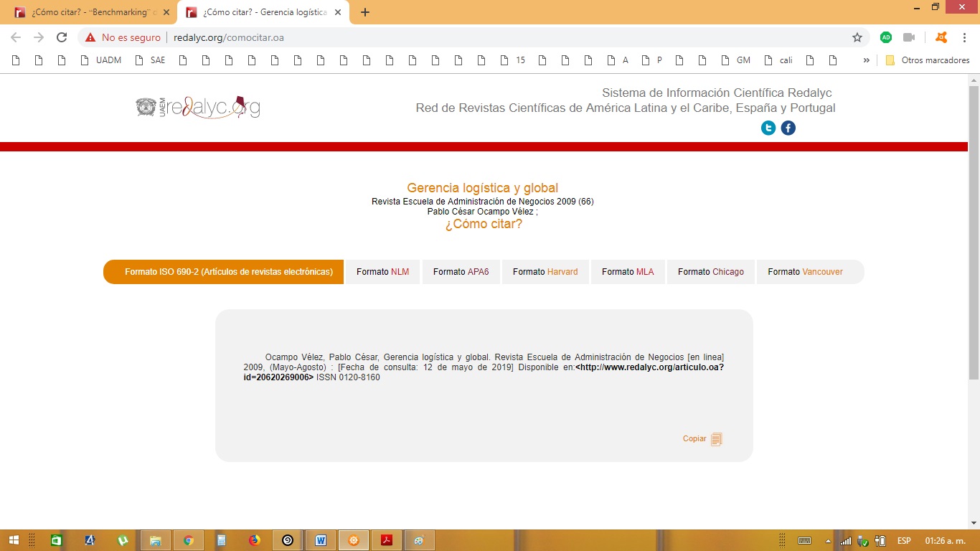The image size is (980, 551).
Task: Open the green AD AdBlock extension
Action: click(x=886, y=37)
